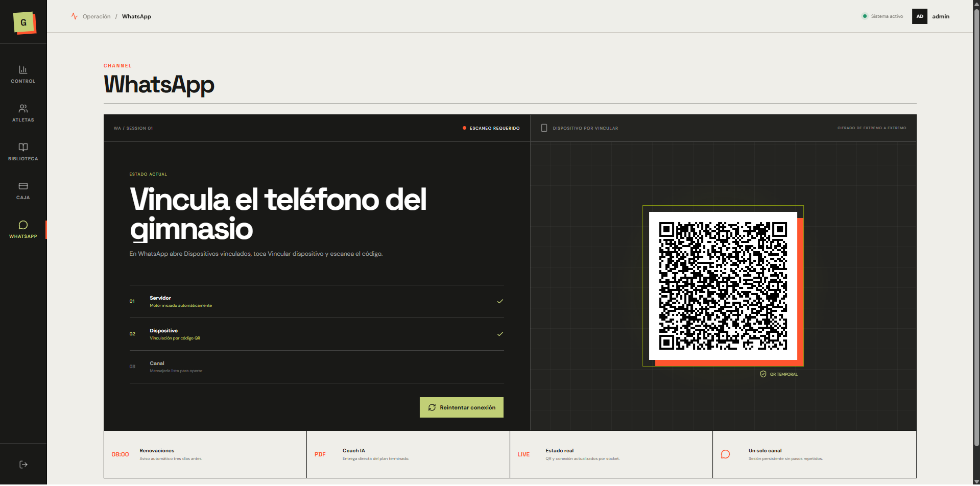This screenshot has width=980, height=486.
Task: Click the instruction text about Dispositivos vinculados
Action: click(256, 254)
